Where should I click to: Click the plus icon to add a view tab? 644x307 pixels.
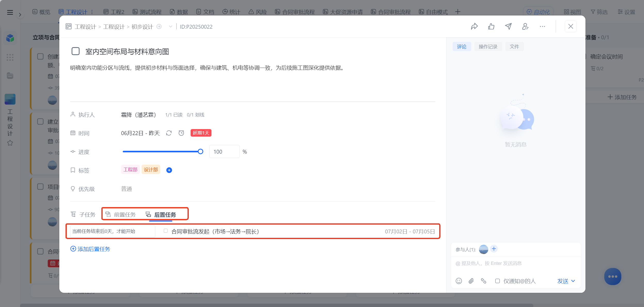[x=458, y=12]
